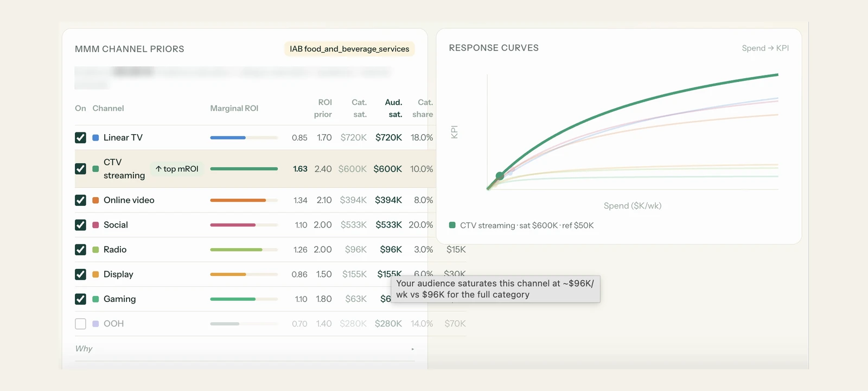Click the $15K value in Radio row
Screen dimensions: 868x391
(456, 250)
